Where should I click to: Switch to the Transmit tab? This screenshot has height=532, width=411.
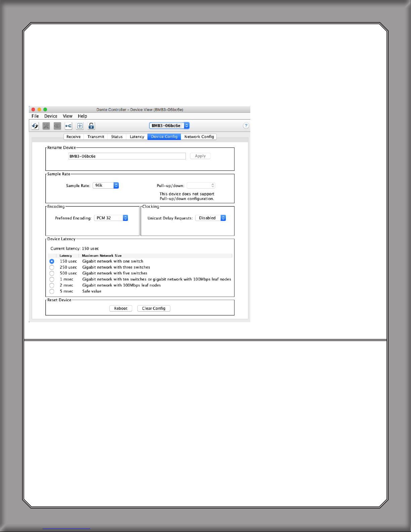(96, 137)
